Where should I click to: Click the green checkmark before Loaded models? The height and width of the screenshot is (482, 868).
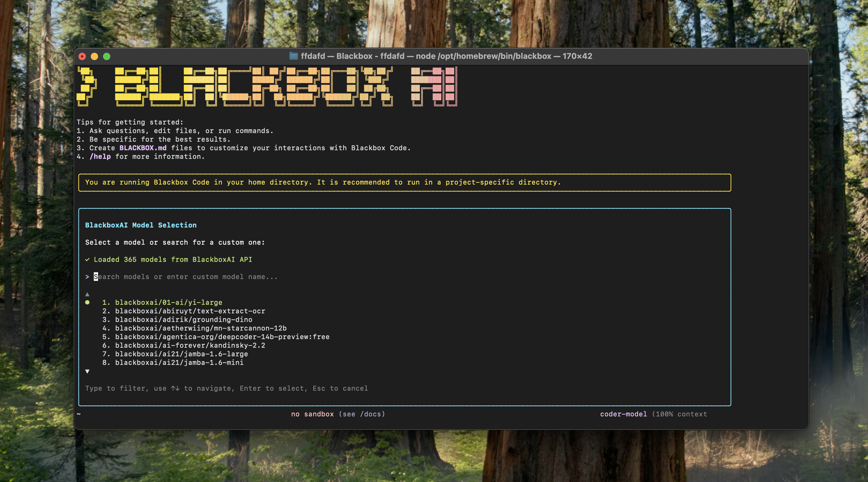[87, 259]
